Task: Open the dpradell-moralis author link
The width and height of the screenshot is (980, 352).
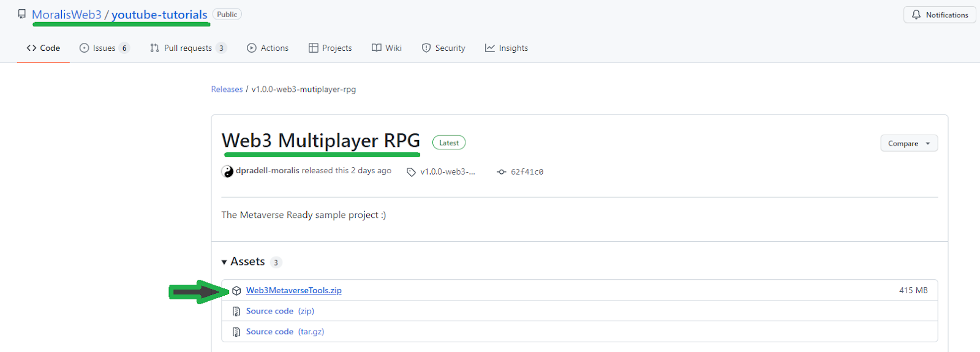Action: [x=268, y=171]
